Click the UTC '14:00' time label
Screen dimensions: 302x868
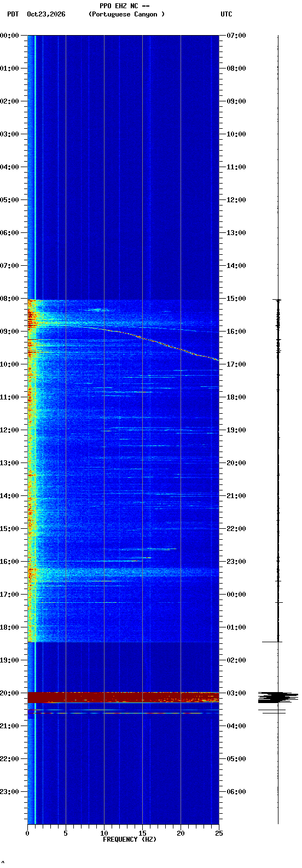236,266
